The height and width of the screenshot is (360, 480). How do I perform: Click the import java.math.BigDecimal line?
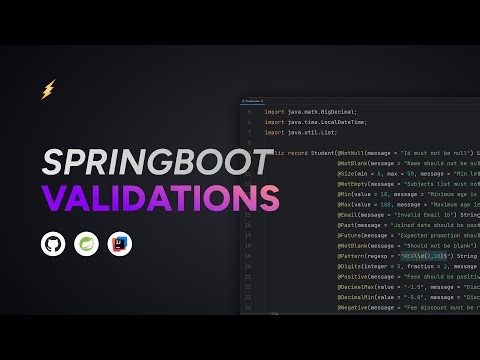[311, 112]
